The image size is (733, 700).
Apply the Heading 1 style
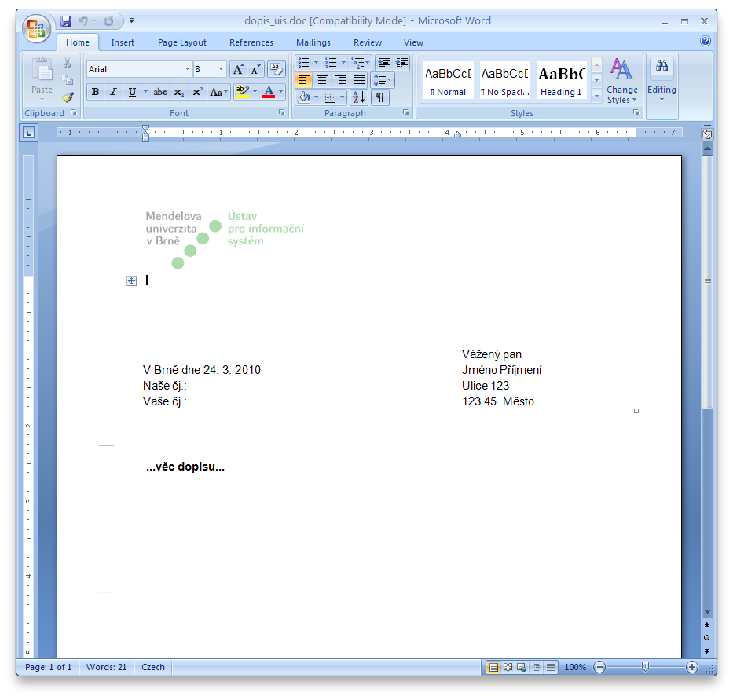tap(561, 81)
